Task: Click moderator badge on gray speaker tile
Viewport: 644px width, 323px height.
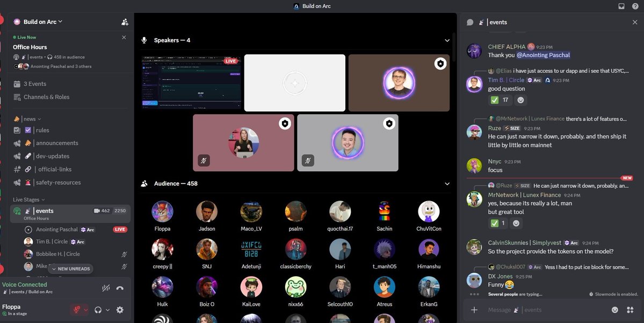Action: (x=389, y=123)
